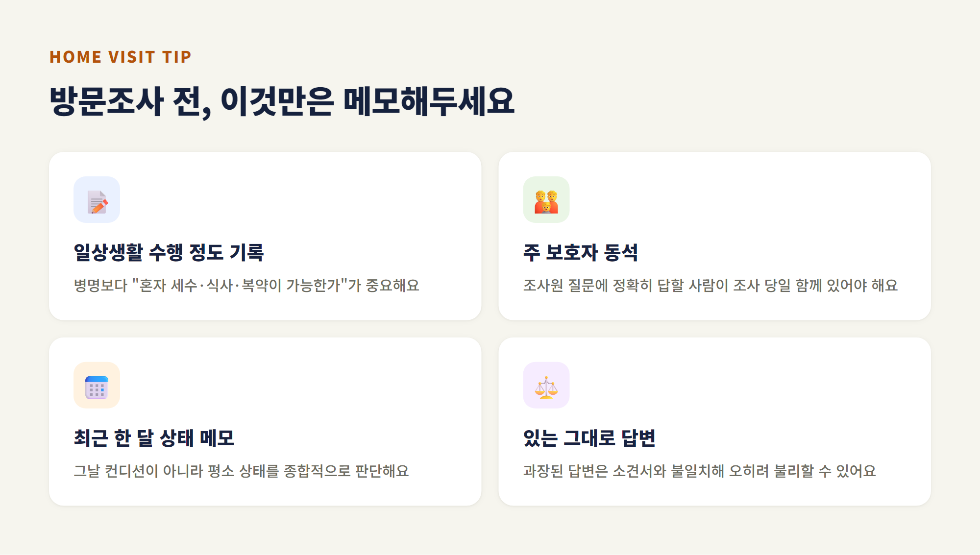Open the recent month memo card

(x=265, y=421)
